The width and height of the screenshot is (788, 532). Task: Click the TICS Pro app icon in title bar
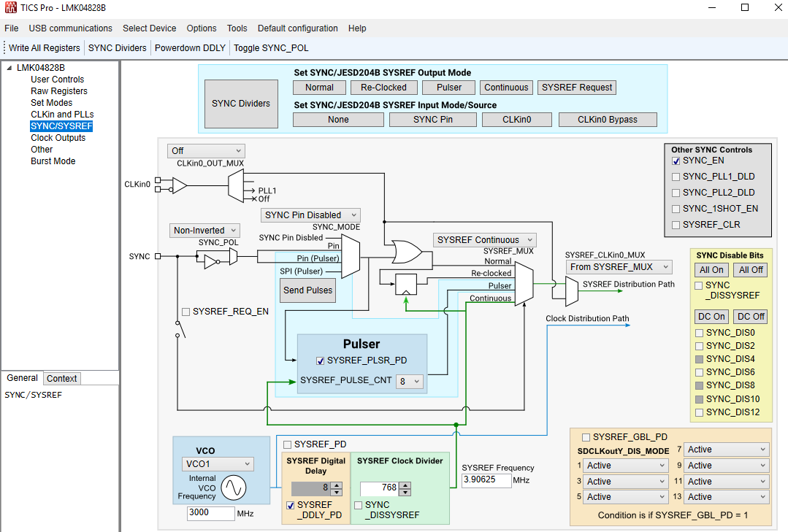(10, 7)
